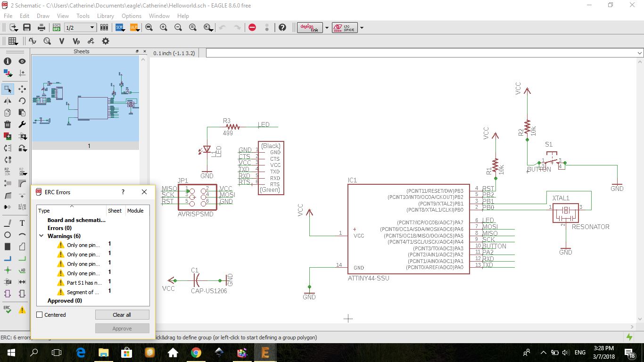The width and height of the screenshot is (644, 362).
Task: Open Windows Start menu
Action: click(11, 352)
